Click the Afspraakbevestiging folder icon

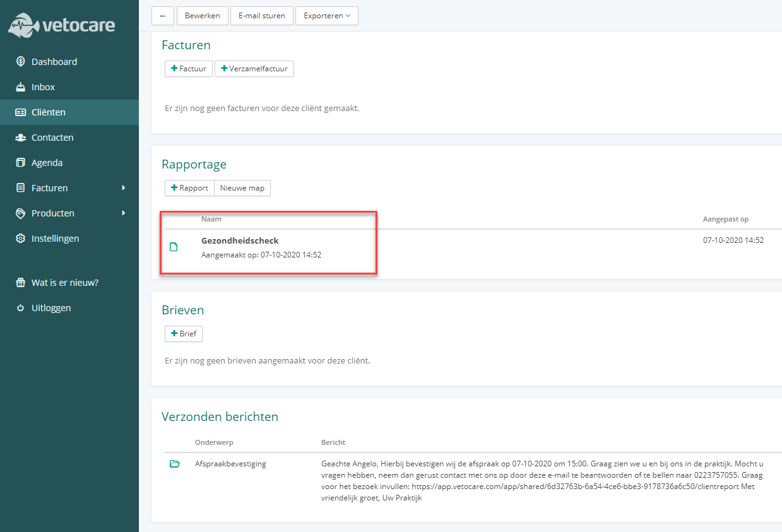point(175,464)
